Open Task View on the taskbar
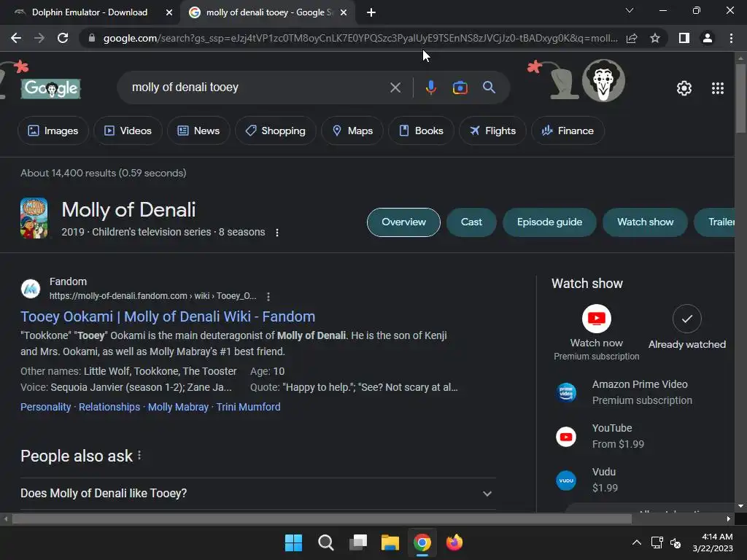The image size is (747, 560). pos(358,542)
